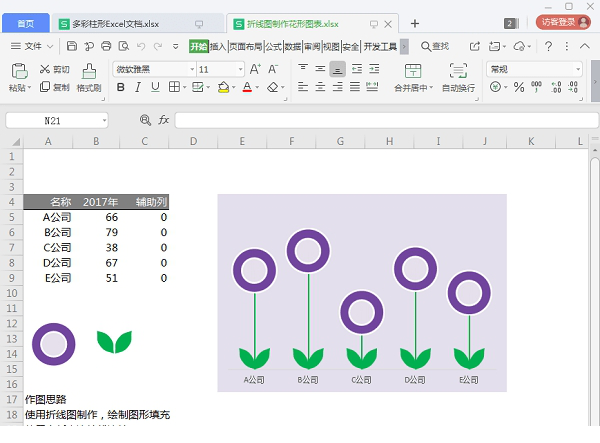The image size is (600, 443).
Task: Toggle bold formatting
Action: click(121, 88)
